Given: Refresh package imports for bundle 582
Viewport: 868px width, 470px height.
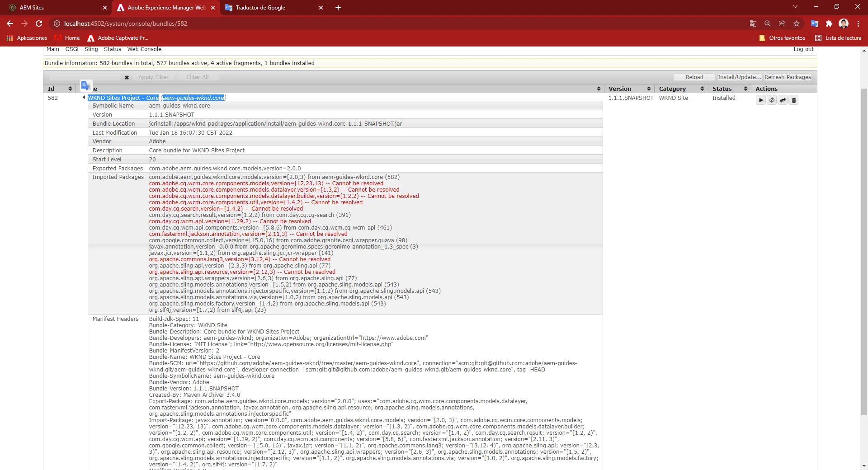Looking at the screenshot, I should tap(772, 100).
